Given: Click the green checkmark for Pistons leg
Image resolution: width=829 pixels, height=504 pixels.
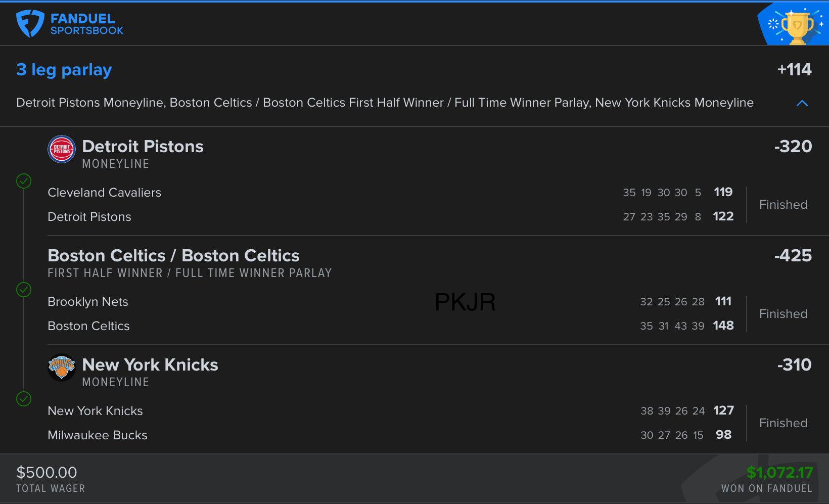Looking at the screenshot, I should 24,181.
